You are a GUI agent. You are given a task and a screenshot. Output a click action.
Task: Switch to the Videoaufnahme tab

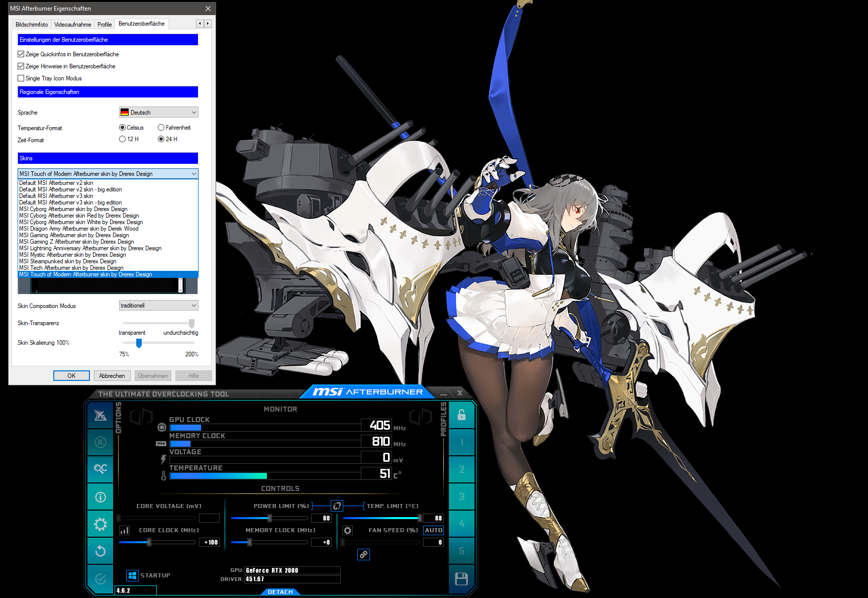tap(73, 25)
